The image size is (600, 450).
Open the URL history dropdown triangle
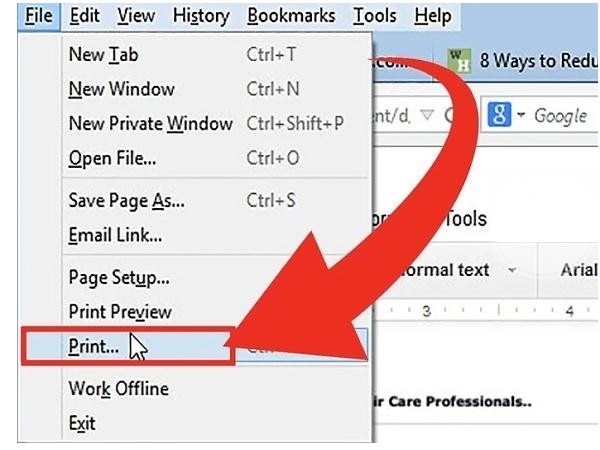(427, 115)
